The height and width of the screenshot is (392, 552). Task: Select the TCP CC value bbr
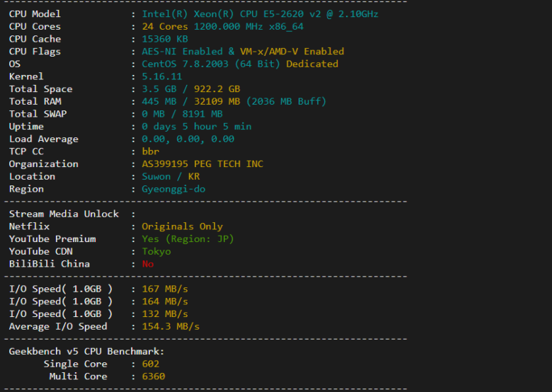point(151,151)
